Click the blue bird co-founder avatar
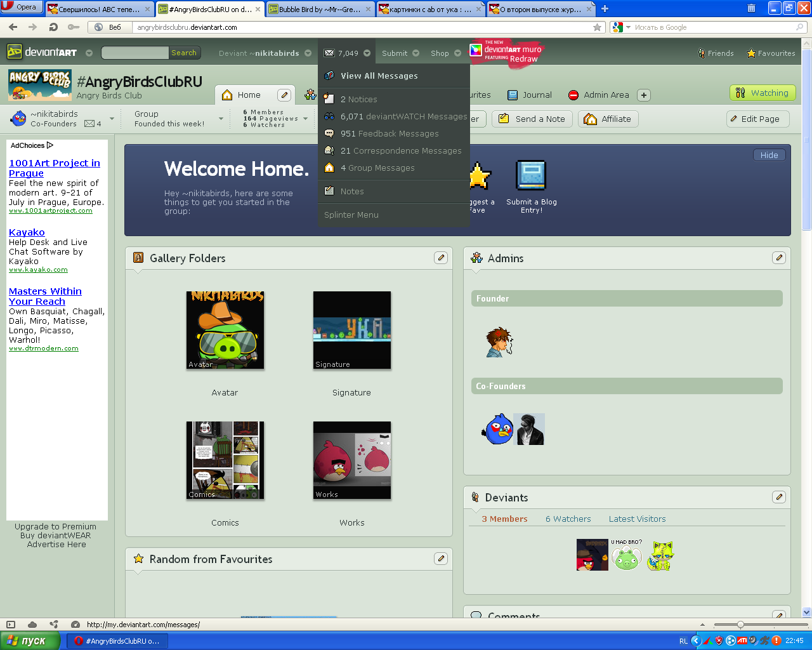Screen dimensions: 812x650 pyautogui.click(x=497, y=429)
